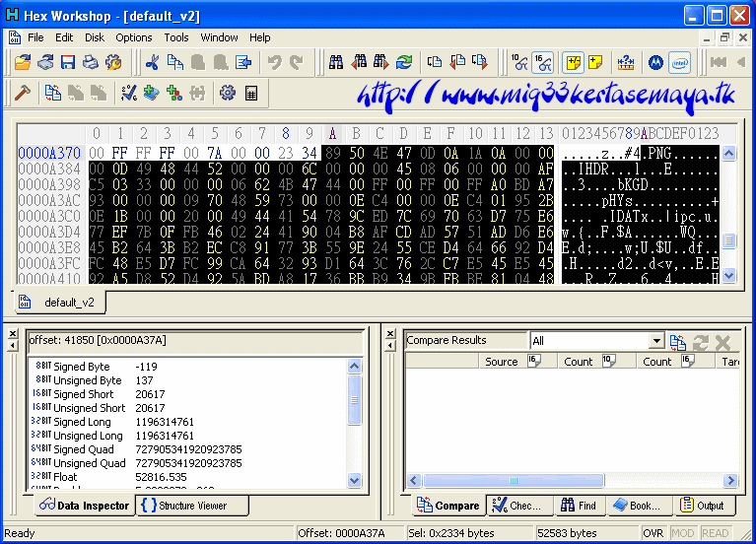756x544 pixels.
Task: Click the Checksum checkmark toolbar icon
Action: (x=129, y=93)
